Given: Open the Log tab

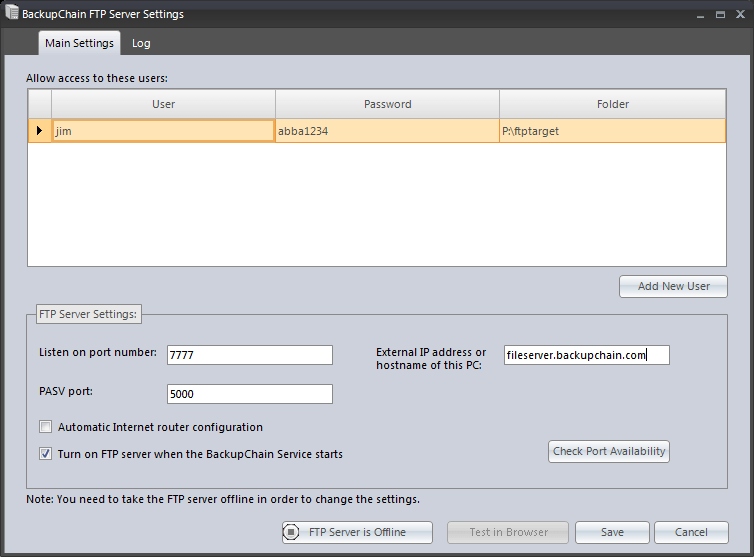Looking at the screenshot, I should [x=141, y=43].
